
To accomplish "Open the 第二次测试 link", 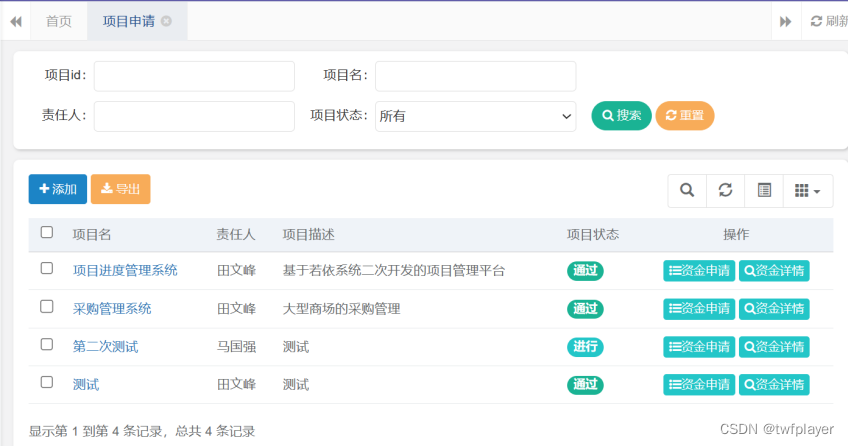I will [106, 346].
